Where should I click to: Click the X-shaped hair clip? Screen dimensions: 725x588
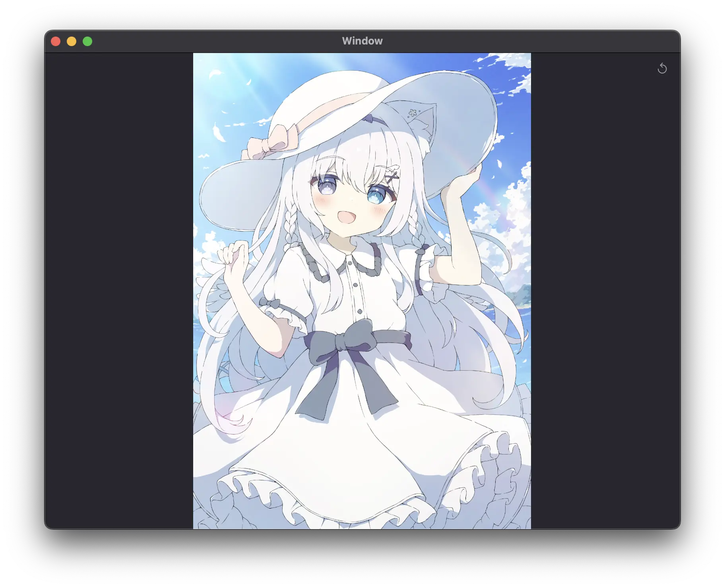point(393,176)
